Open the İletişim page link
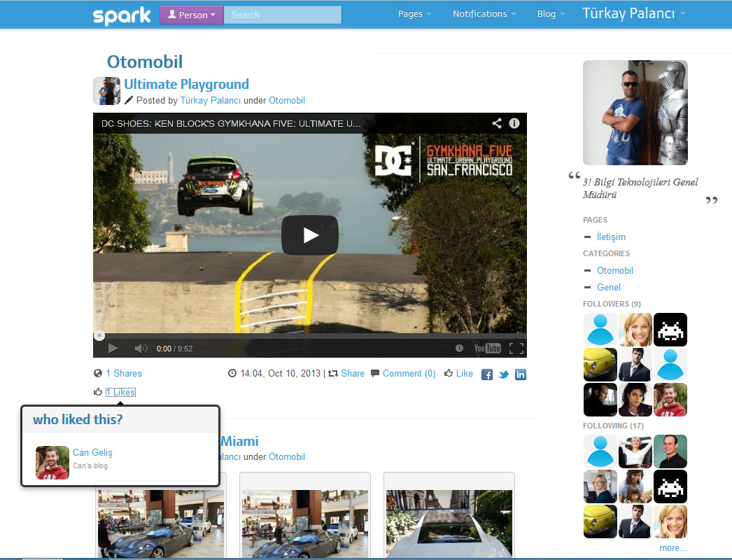732x560 pixels. click(x=611, y=237)
